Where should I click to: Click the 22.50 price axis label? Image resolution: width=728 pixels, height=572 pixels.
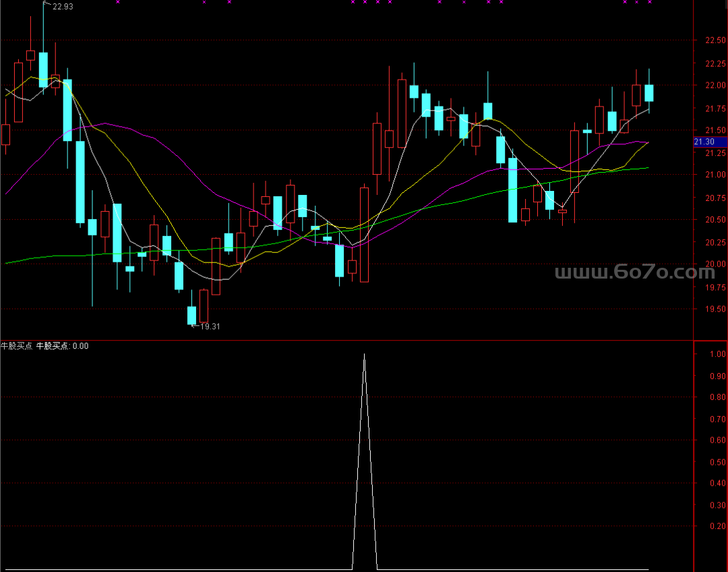715,40
